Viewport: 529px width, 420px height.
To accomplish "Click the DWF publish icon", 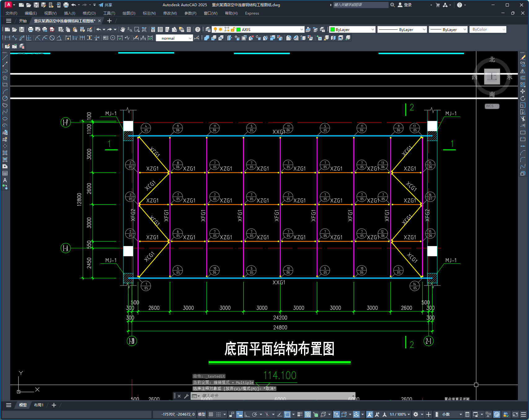I will pos(52,29).
